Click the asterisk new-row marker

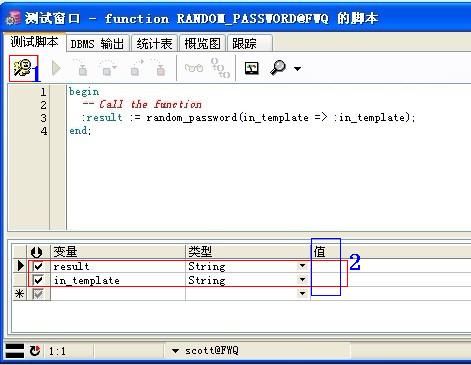pos(19,294)
